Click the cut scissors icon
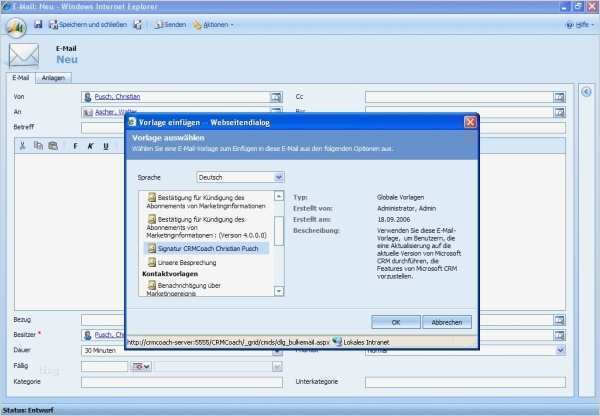Viewport: 600px width, 416px height. click(x=23, y=146)
